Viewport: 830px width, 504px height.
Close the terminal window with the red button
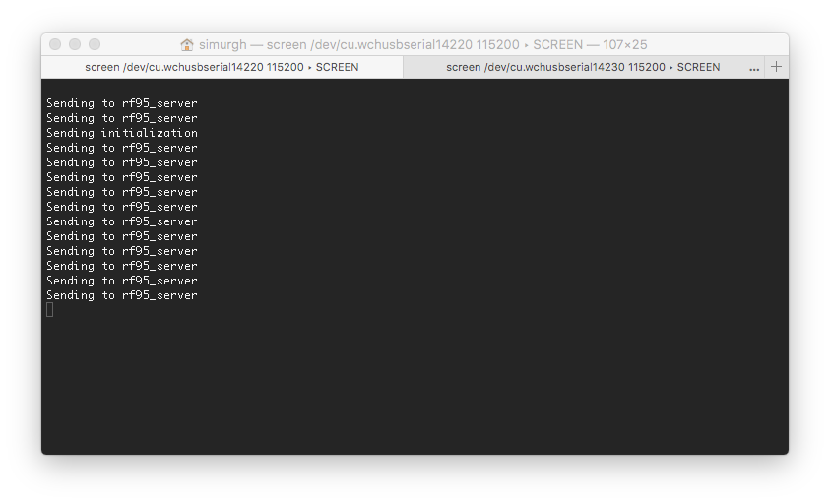click(55, 44)
